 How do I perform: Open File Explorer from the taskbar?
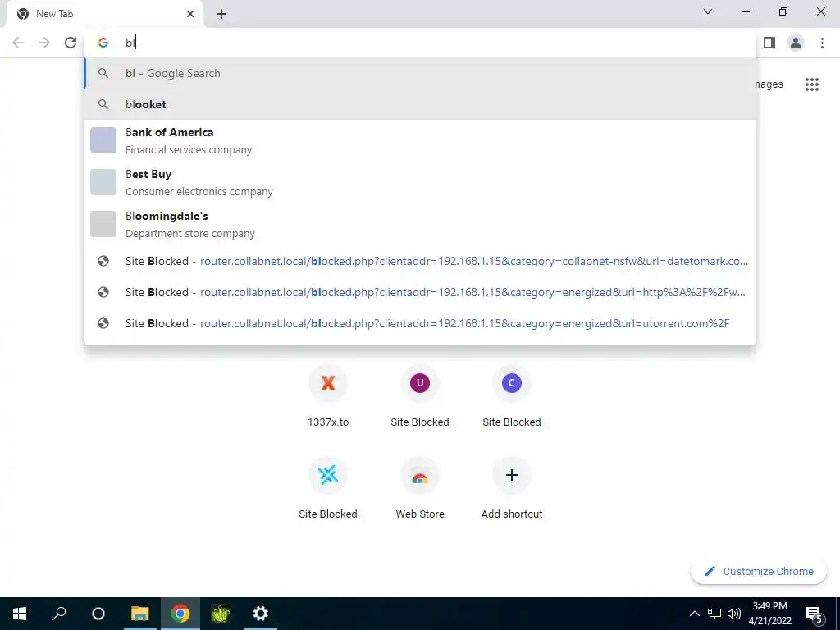[x=139, y=614]
